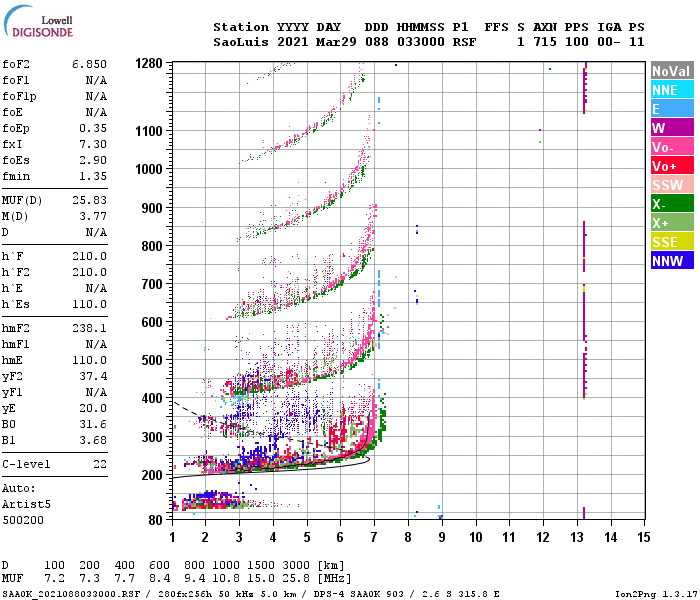Click the M(D) value 3.77
700x600 pixels.
click(93, 216)
